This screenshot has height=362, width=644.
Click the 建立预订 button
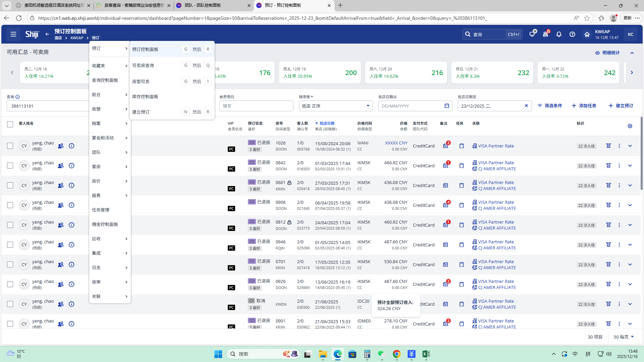point(621,106)
